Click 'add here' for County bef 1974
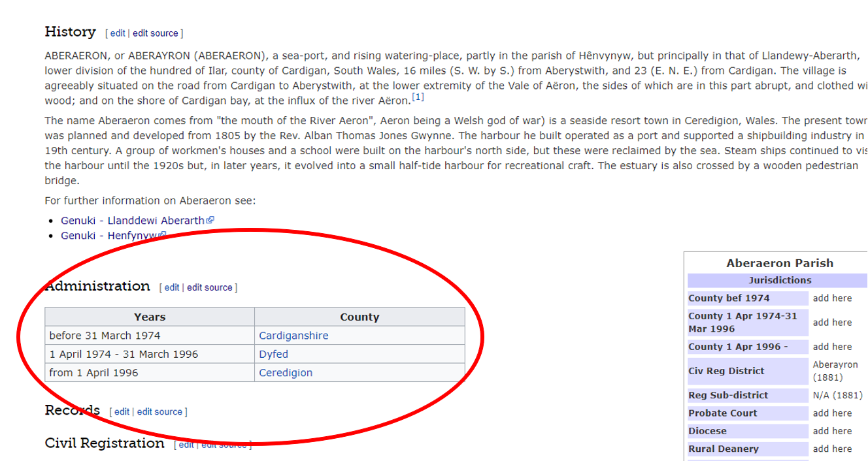Image resolution: width=868 pixels, height=461 pixels. 832,298
